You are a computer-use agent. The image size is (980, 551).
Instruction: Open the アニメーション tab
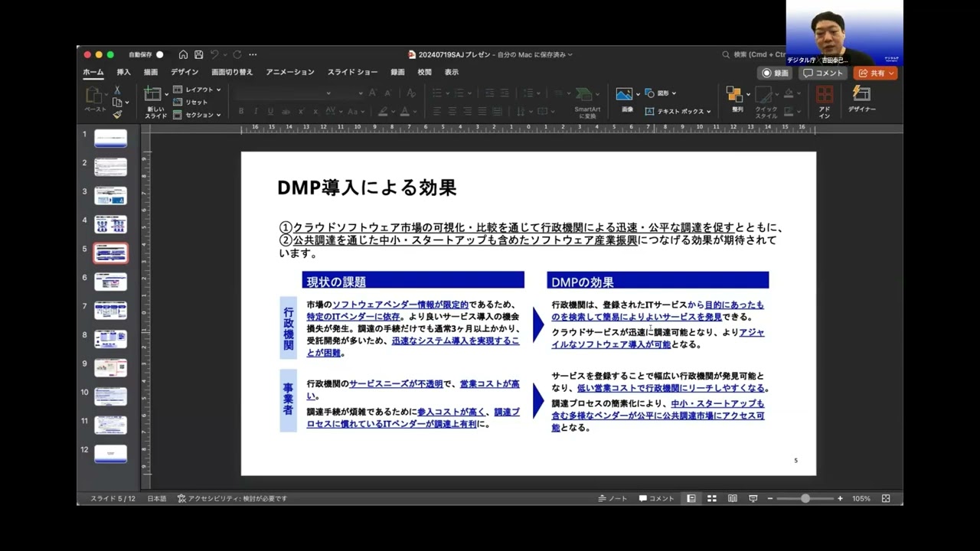coord(290,72)
